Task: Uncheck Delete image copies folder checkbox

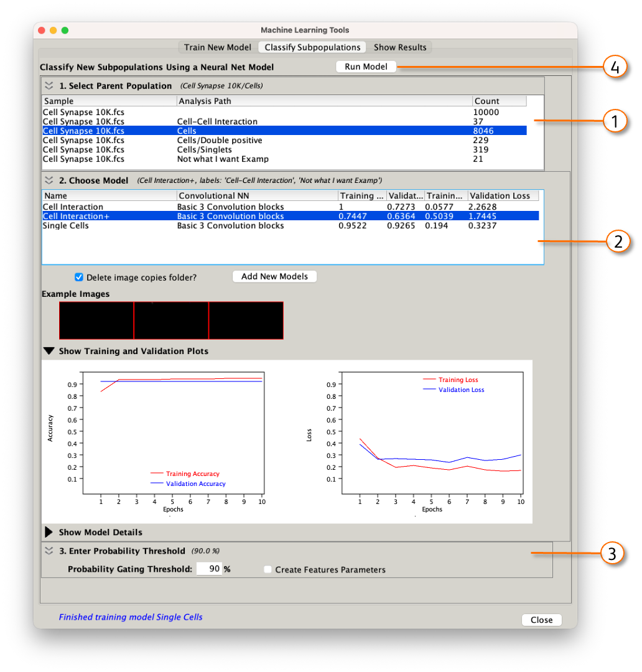Action: click(x=79, y=278)
